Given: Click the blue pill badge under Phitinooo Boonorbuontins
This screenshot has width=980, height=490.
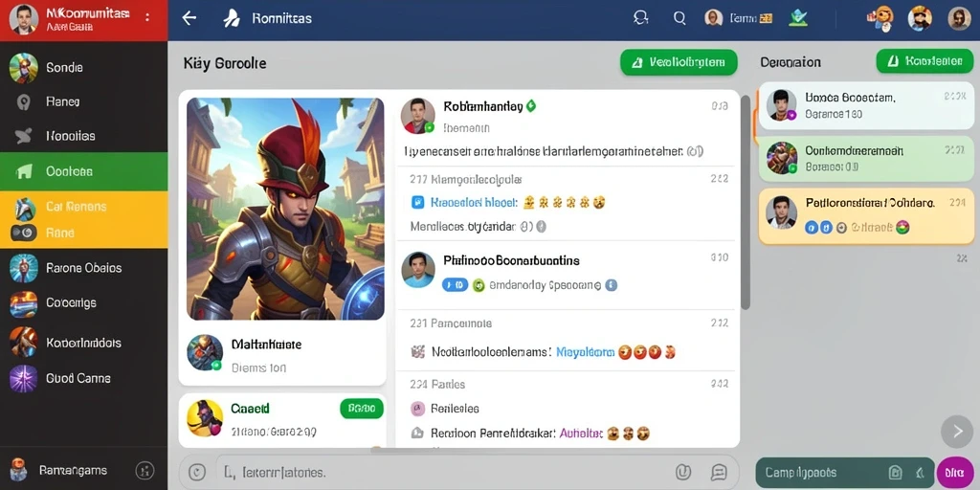Looking at the screenshot, I should coord(455,285).
